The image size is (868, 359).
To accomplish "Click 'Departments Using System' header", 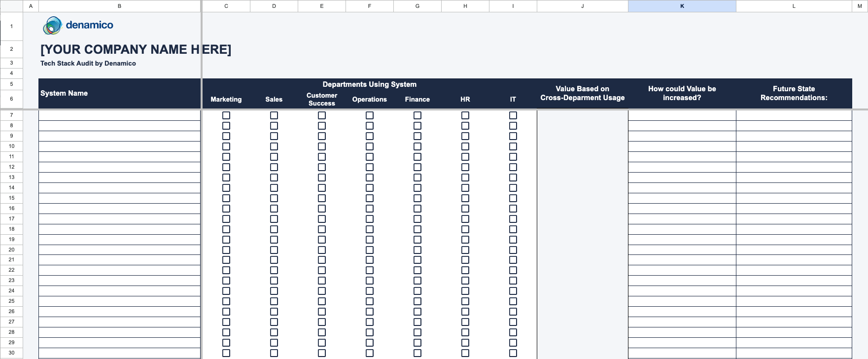I will (x=370, y=84).
